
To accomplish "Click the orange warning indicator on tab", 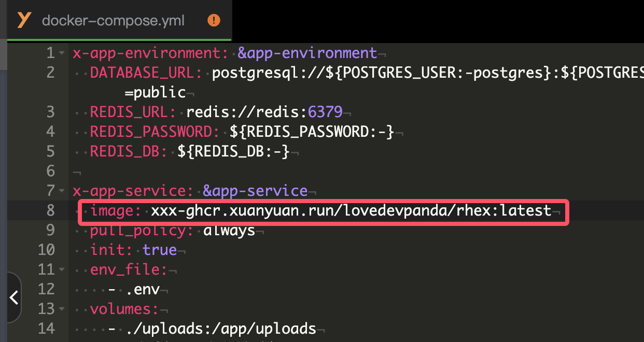I will [x=214, y=20].
